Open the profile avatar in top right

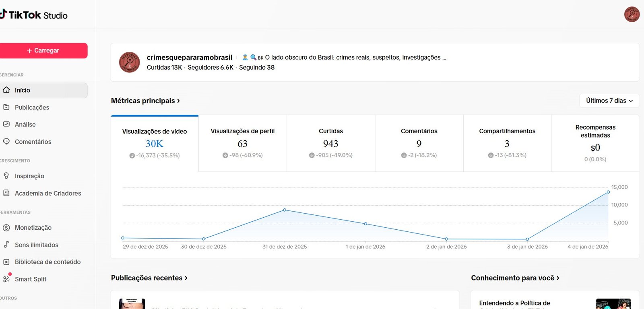click(632, 14)
